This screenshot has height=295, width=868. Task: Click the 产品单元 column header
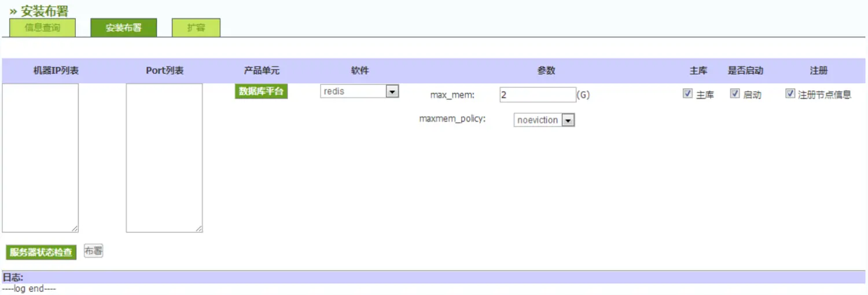pos(262,71)
